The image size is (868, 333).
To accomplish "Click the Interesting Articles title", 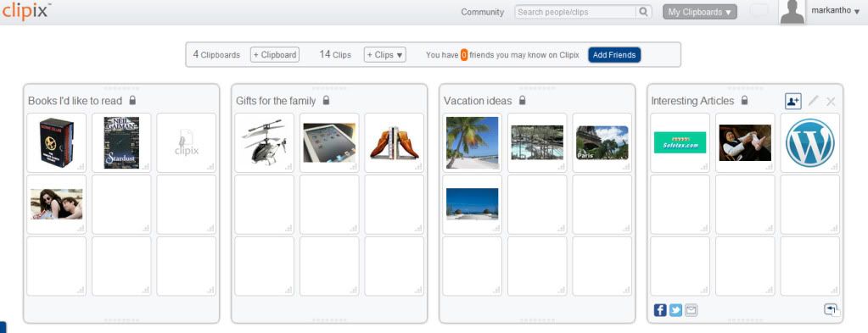I will [x=692, y=101].
